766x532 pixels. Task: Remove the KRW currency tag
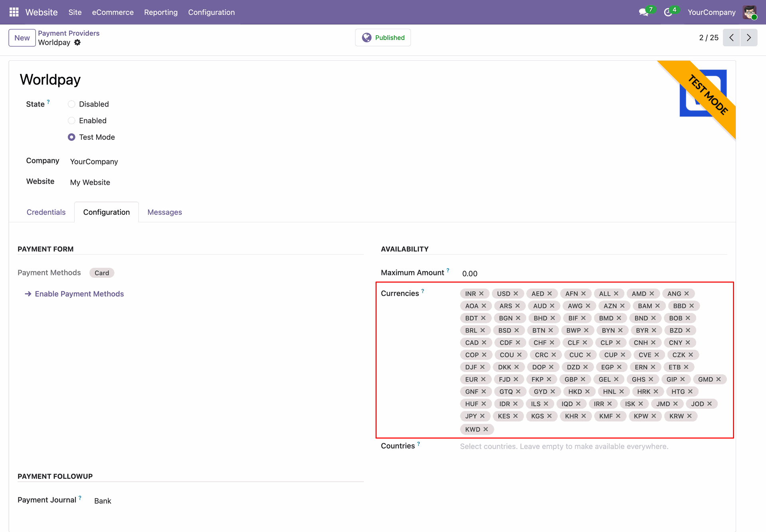689,416
